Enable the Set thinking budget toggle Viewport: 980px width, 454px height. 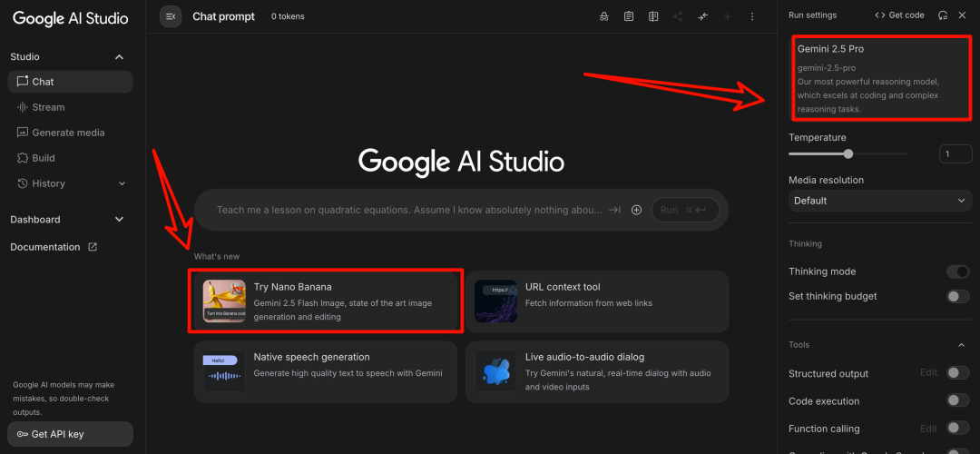click(x=957, y=296)
